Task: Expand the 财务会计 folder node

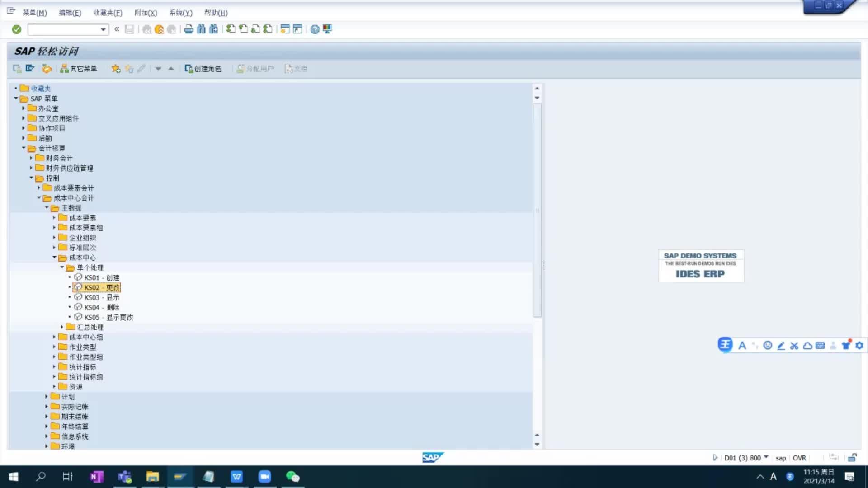Action: [x=31, y=158]
